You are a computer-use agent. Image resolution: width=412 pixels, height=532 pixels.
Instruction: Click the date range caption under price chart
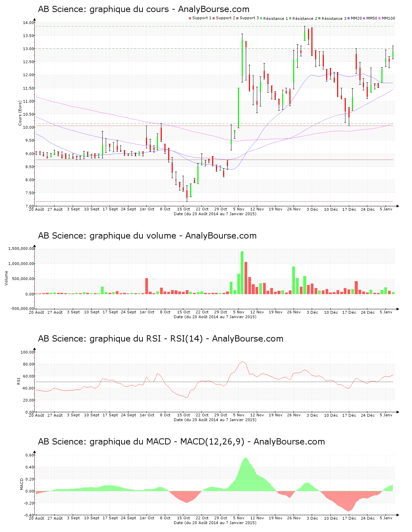215,214
